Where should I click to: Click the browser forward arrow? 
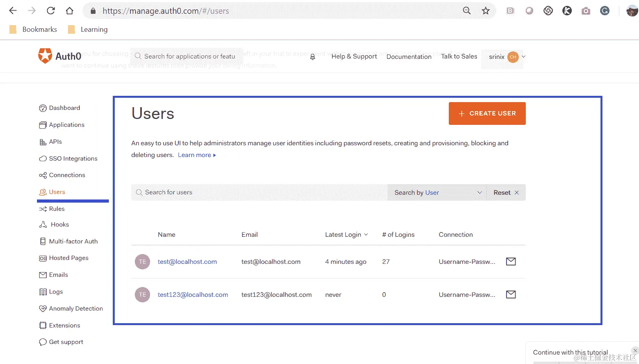tap(32, 11)
